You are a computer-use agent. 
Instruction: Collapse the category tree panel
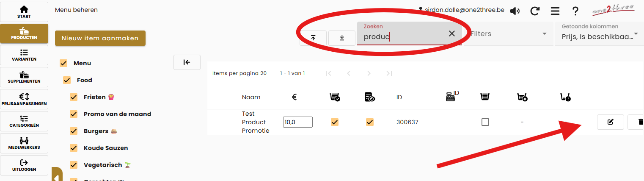(187, 62)
